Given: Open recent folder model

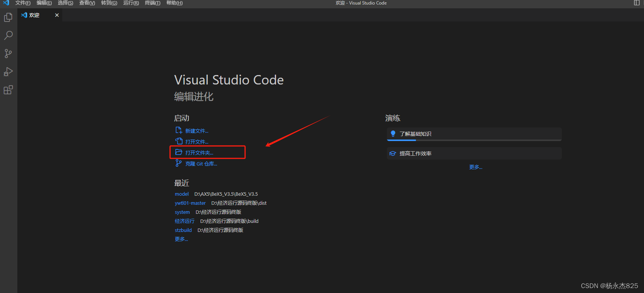Looking at the screenshot, I should click(x=182, y=194).
